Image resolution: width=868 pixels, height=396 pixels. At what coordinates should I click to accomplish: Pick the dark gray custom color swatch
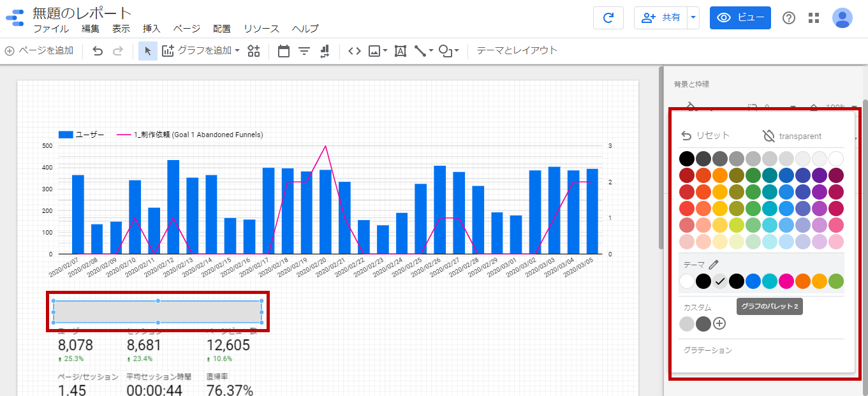(x=703, y=323)
